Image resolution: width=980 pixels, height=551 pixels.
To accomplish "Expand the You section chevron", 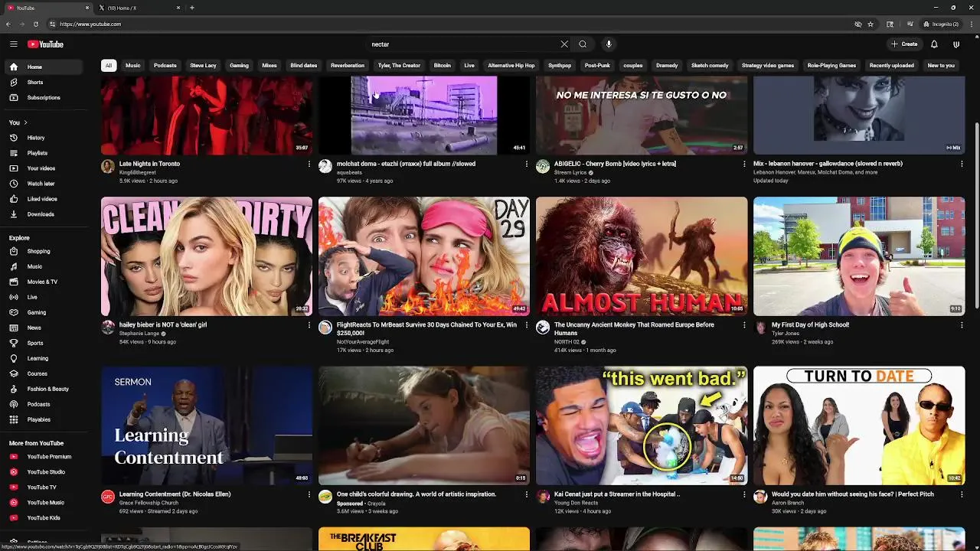I will (x=25, y=122).
